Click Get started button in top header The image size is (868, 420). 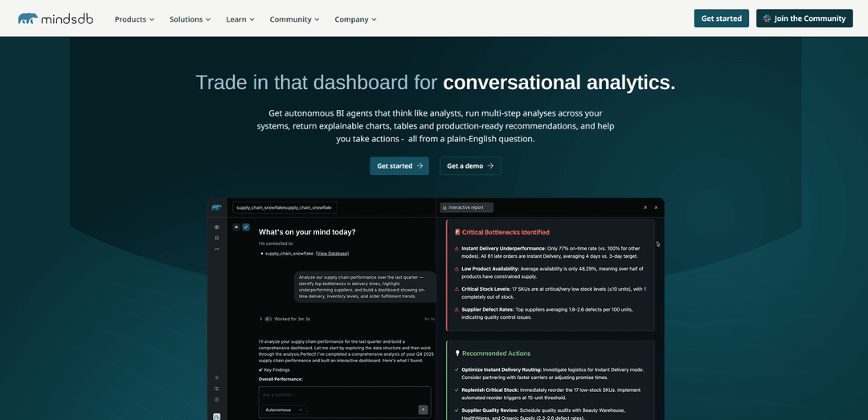pos(721,18)
